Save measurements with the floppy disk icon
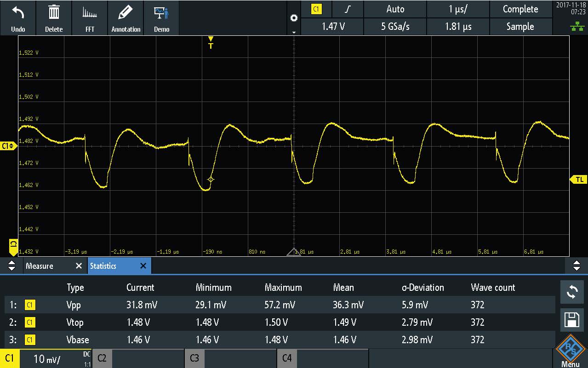 [572, 321]
